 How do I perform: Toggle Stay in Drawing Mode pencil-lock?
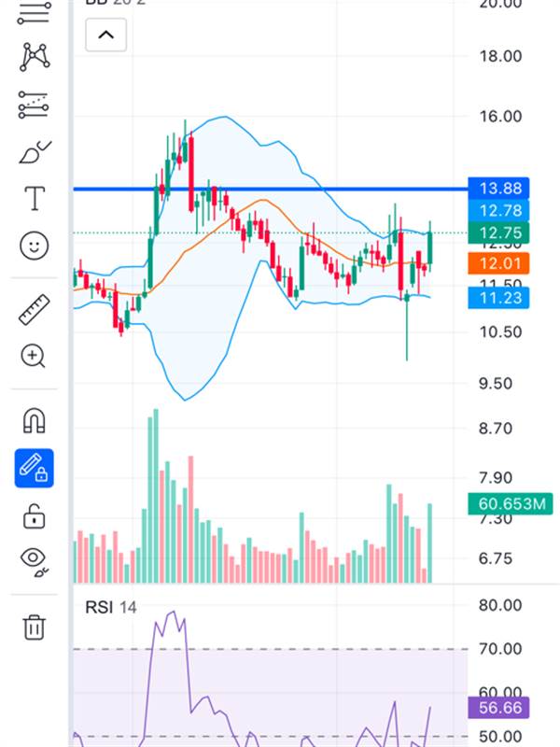(x=35, y=469)
